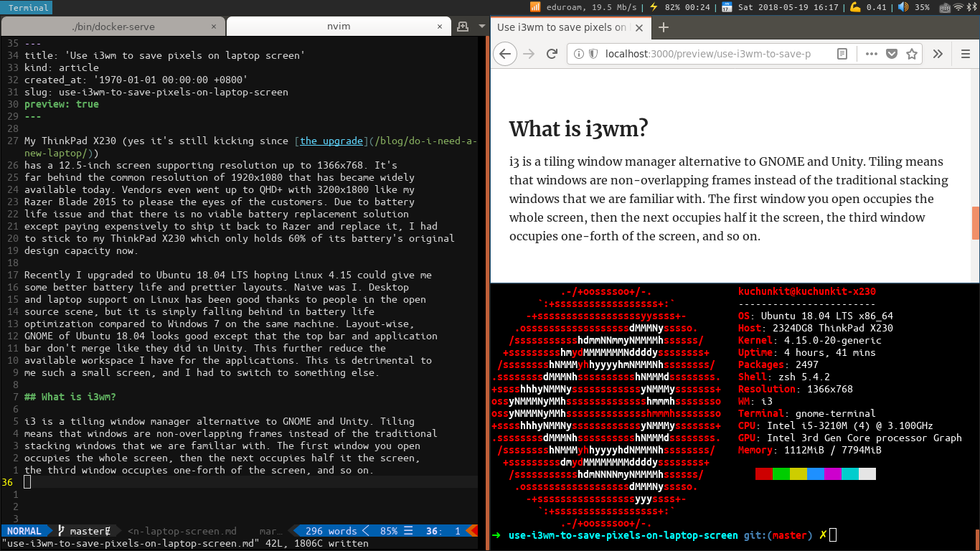Click the Firefox back button
This screenshot has height=551, width=980.
pyautogui.click(x=505, y=54)
